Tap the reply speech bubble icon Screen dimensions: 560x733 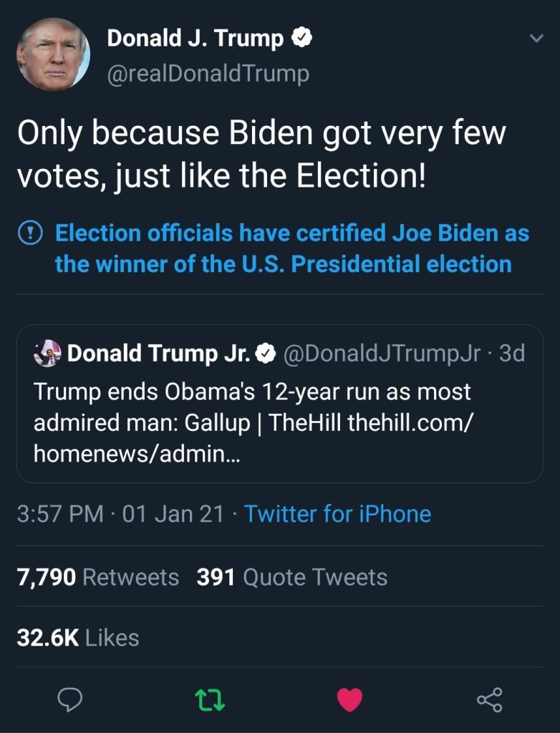click(69, 700)
